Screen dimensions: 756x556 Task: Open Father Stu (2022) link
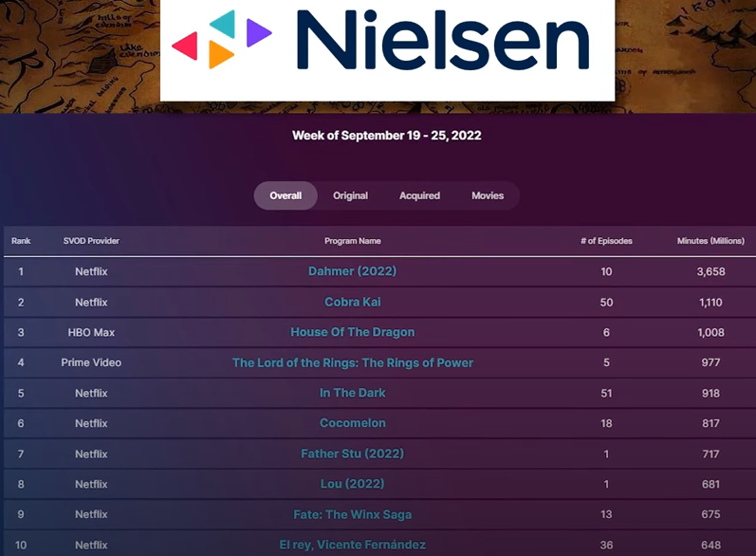(352, 454)
